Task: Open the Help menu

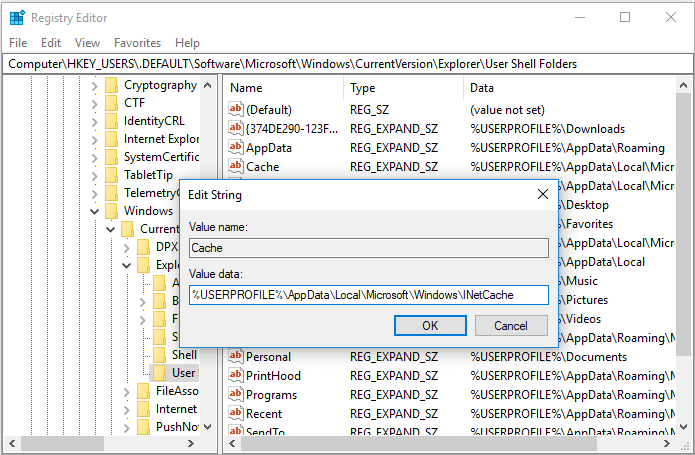Action: (187, 43)
